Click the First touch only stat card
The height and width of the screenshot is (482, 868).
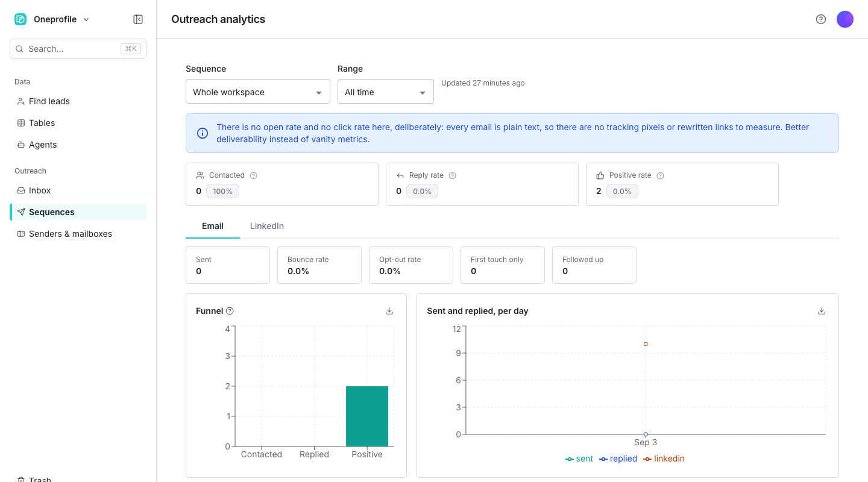[x=503, y=265]
